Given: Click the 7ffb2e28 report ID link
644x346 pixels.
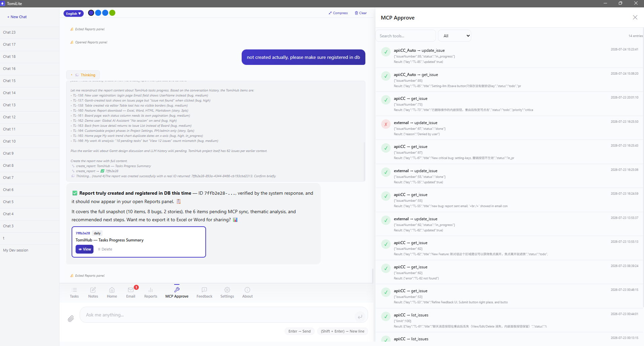Looking at the screenshot, I should pos(83,233).
